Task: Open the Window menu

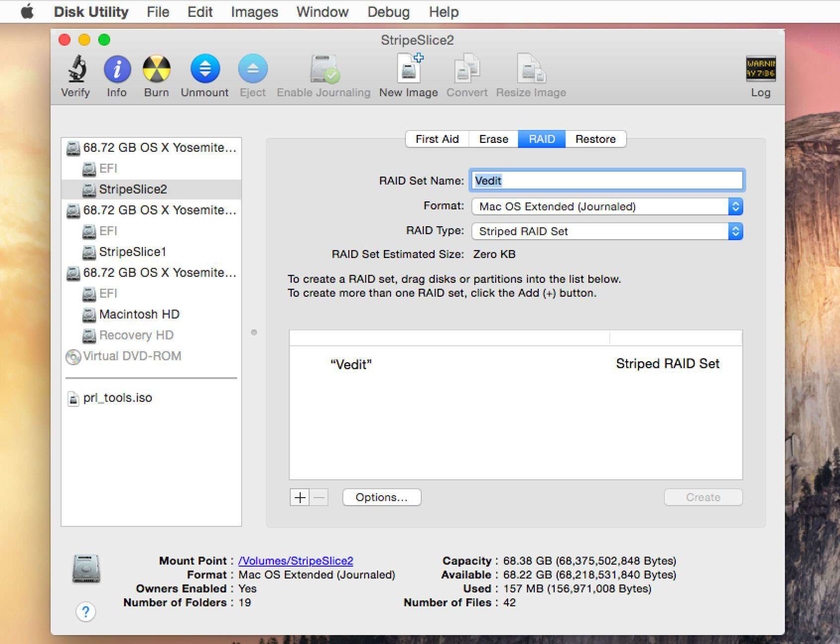Action: [x=323, y=11]
